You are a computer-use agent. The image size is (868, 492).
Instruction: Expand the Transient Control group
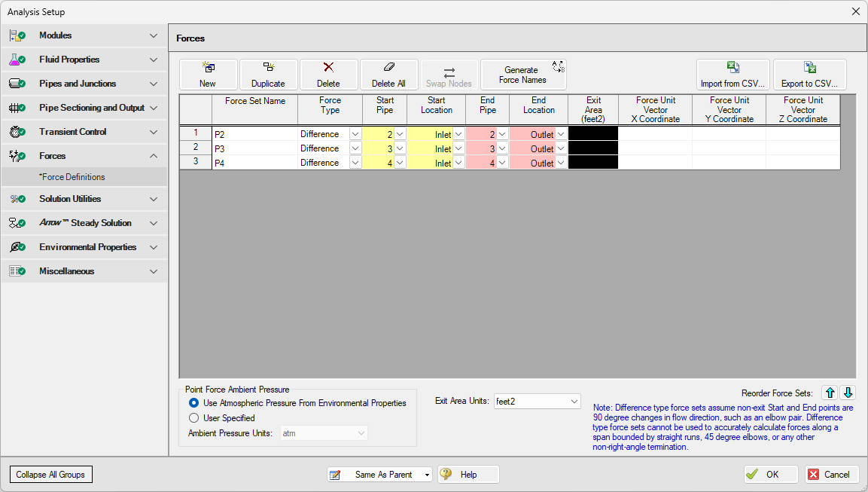pyautogui.click(x=154, y=132)
